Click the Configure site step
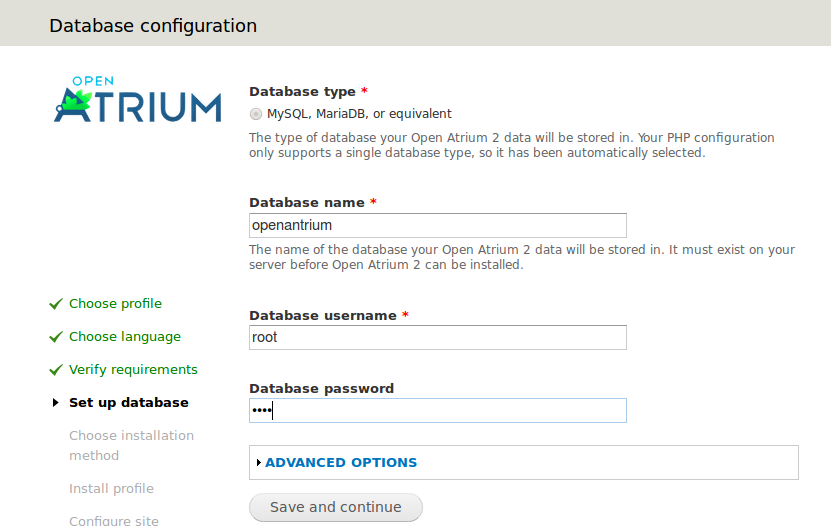The width and height of the screenshot is (831, 526). point(114,520)
